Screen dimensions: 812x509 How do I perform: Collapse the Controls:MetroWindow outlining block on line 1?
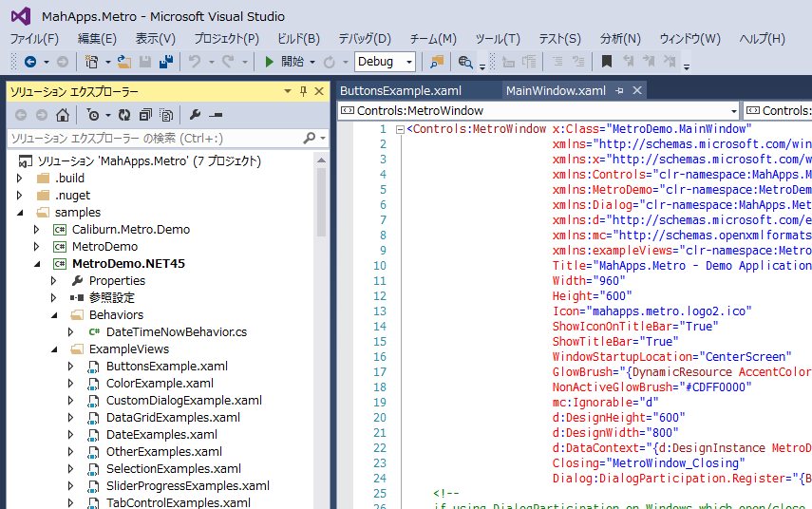point(400,129)
